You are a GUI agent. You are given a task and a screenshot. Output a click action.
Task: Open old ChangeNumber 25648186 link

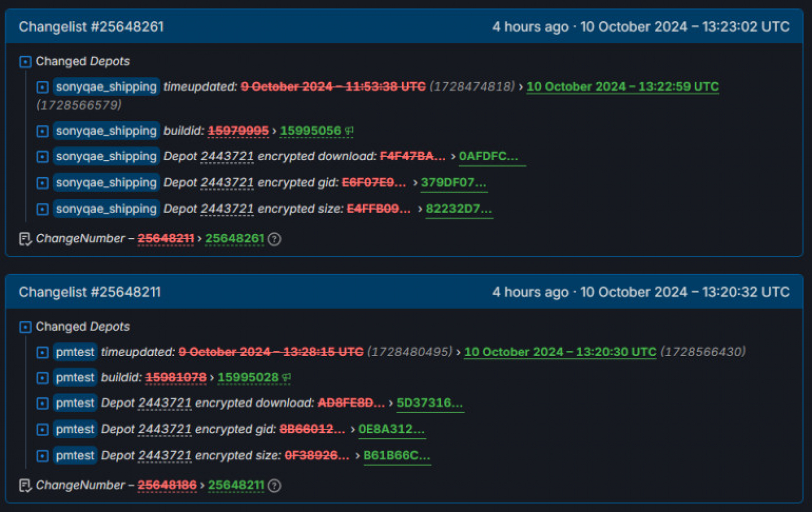167,485
